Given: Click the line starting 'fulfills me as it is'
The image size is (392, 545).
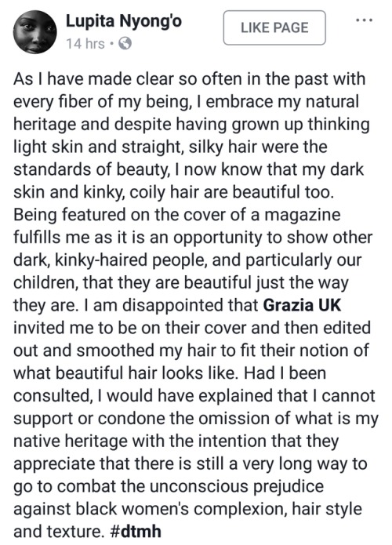Looking at the screenshot, I should [193, 238].
